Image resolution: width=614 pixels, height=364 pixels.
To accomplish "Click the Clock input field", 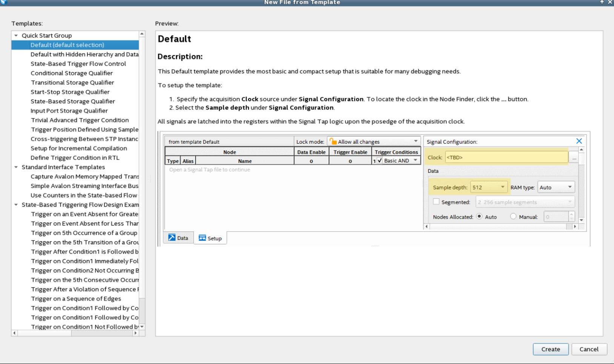I will (x=506, y=158).
